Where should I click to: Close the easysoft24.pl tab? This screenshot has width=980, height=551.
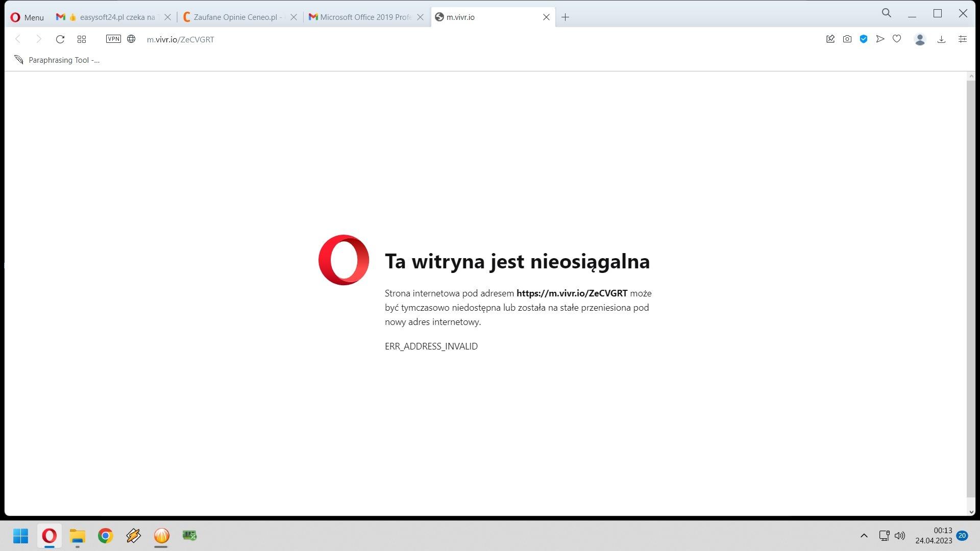(x=167, y=17)
